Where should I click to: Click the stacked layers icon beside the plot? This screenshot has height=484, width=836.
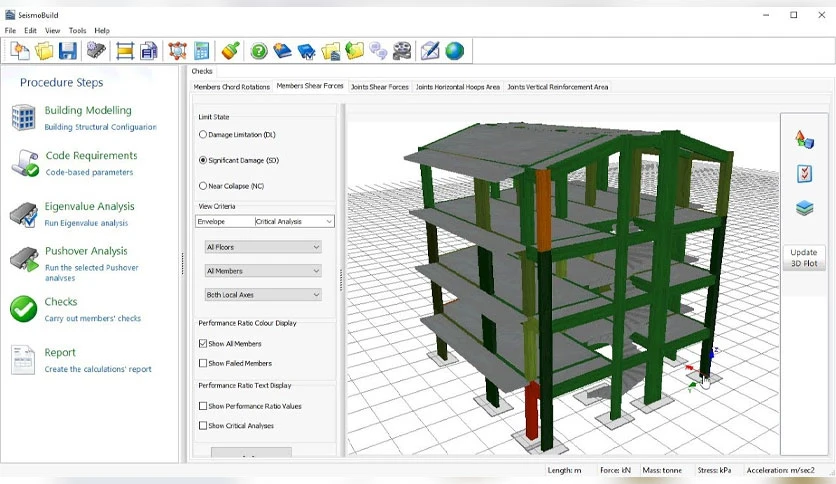coord(805,207)
